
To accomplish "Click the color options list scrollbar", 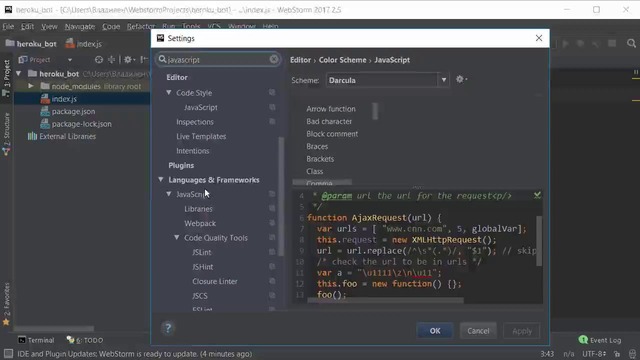I will tap(375, 111).
